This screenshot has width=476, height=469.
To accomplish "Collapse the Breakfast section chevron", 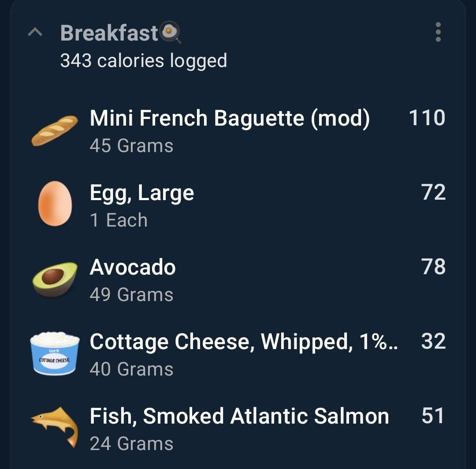I will point(35,32).
